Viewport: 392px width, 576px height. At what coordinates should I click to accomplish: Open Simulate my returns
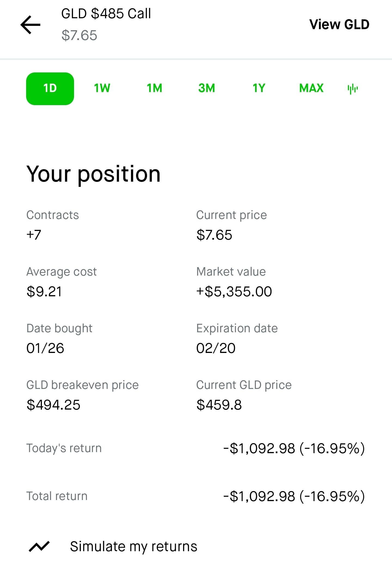tap(133, 546)
